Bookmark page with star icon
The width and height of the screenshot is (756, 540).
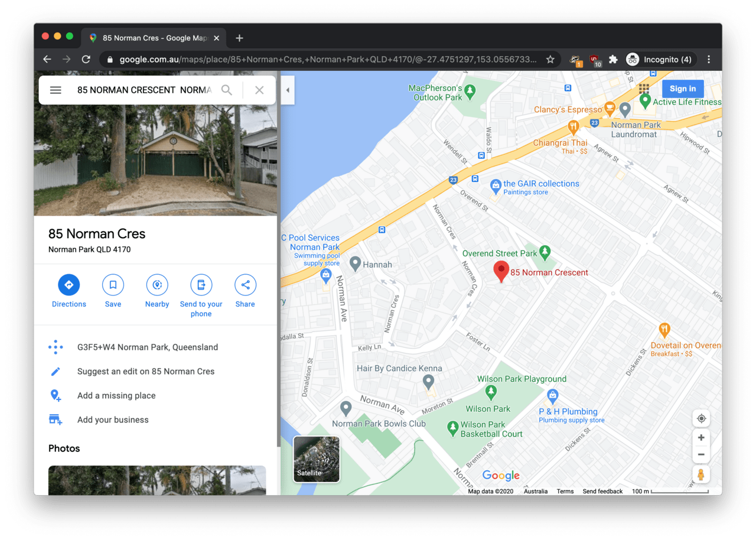click(550, 59)
